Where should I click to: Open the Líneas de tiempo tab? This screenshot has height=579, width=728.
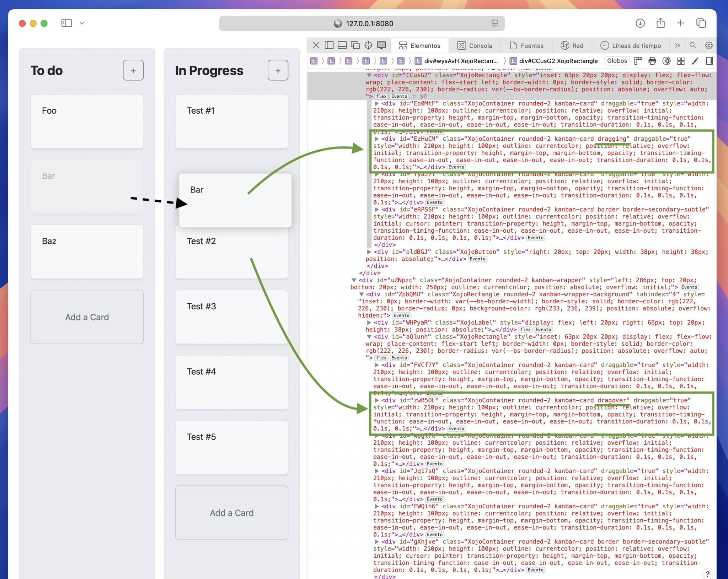point(631,45)
